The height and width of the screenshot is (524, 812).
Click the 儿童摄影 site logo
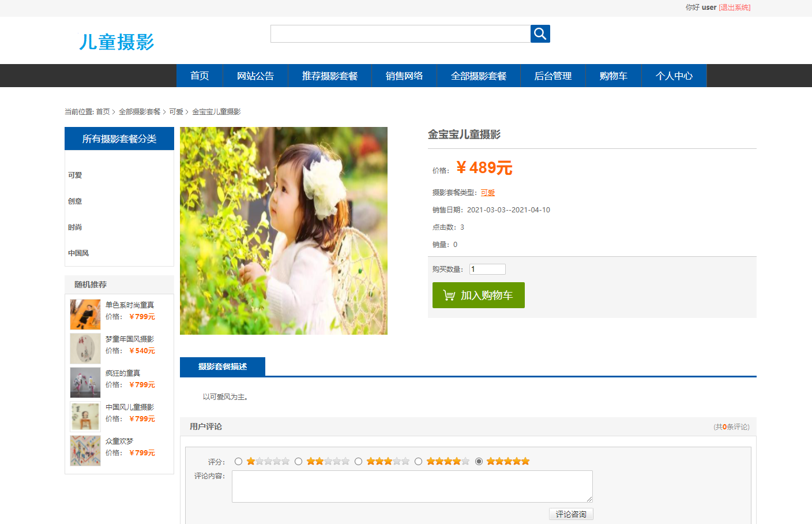pyautogui.click(x=116, y=42)
